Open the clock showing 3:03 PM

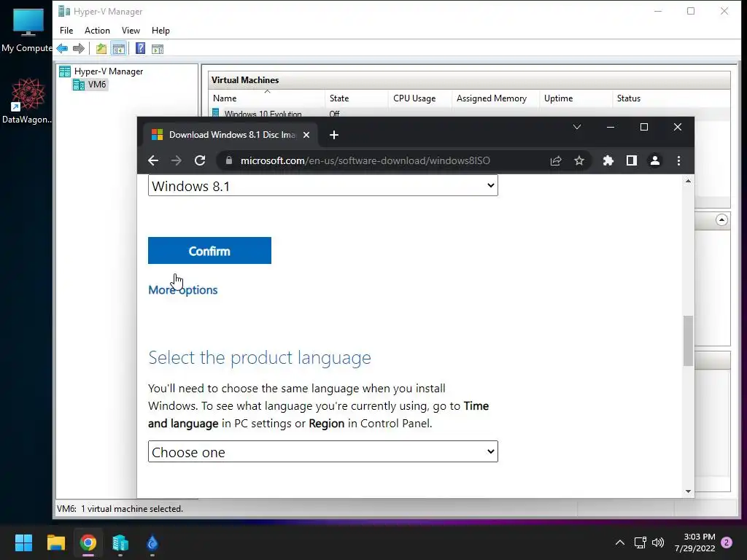point(695,542)
